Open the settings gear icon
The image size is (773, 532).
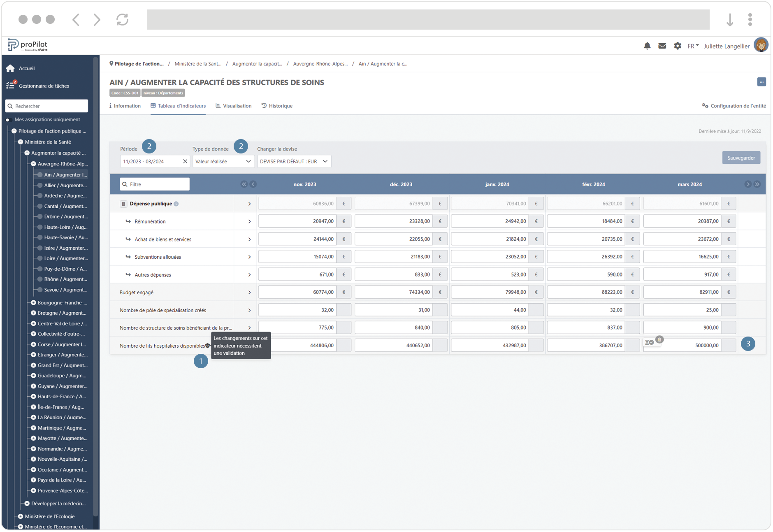pos(677,46)
